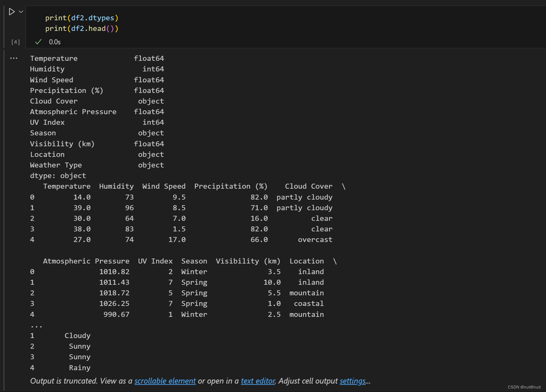This screenshot has height=392, width=546.
Task: Select the Visibility (km) dtype row
Action: point(97,144)
